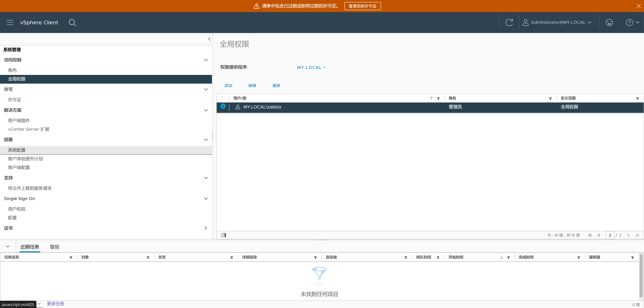The height and width of the screenshot is (308, 644).
Task: Filter the 详细信息 column
Action: [x=315, y=258]
